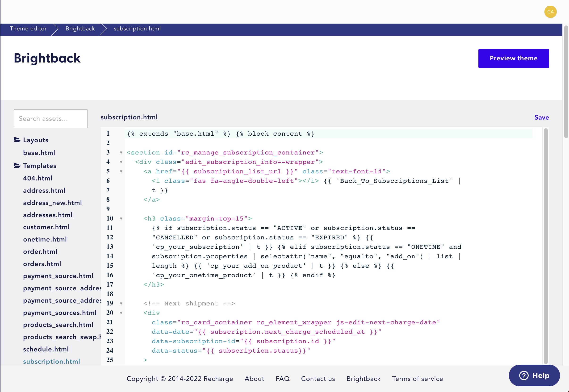Open base.html layout file
The image size is (569, 392).
[39, 153]
